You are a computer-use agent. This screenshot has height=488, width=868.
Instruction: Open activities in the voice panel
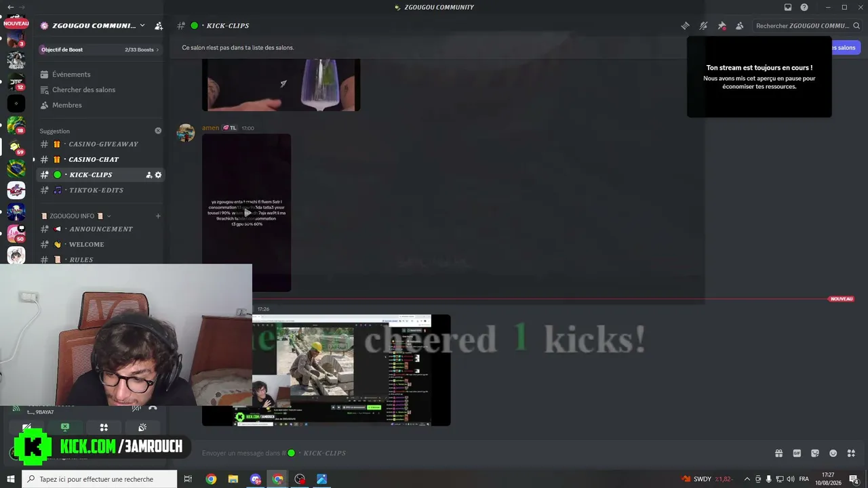pos(104,428)
